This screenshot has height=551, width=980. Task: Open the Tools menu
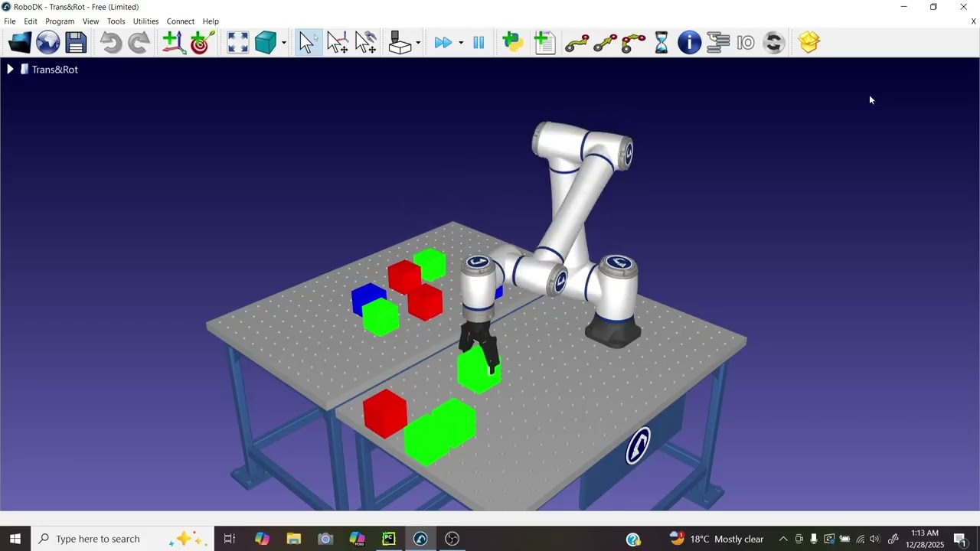(116, 21)
